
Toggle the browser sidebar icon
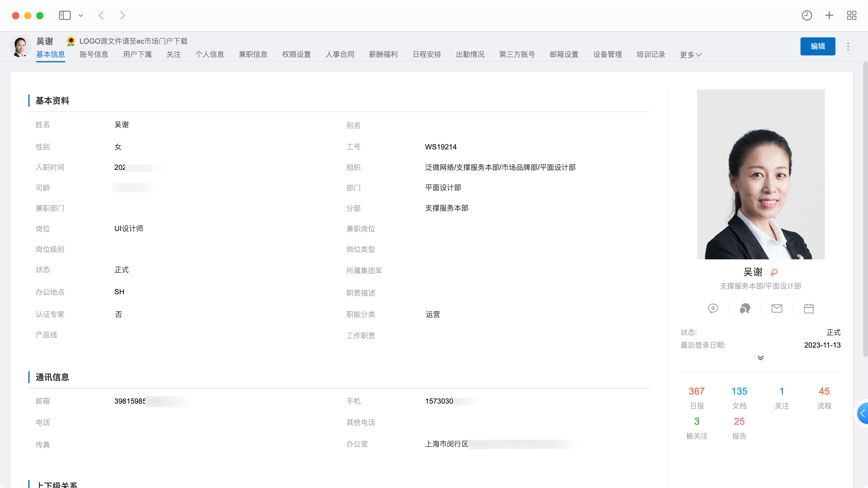pyautogui.click(x=65, y=15)
